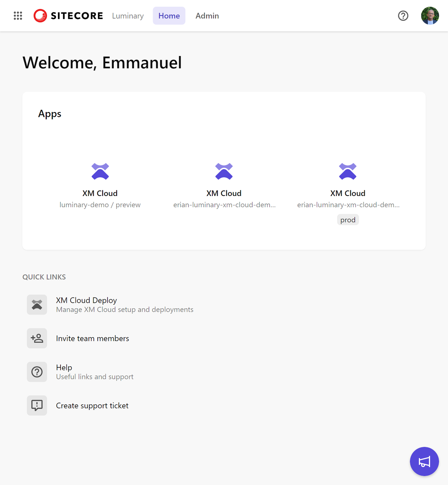This screenshot has width=448, height=485.
Task: Open help via the question mark icon
Action: point(403,16)
